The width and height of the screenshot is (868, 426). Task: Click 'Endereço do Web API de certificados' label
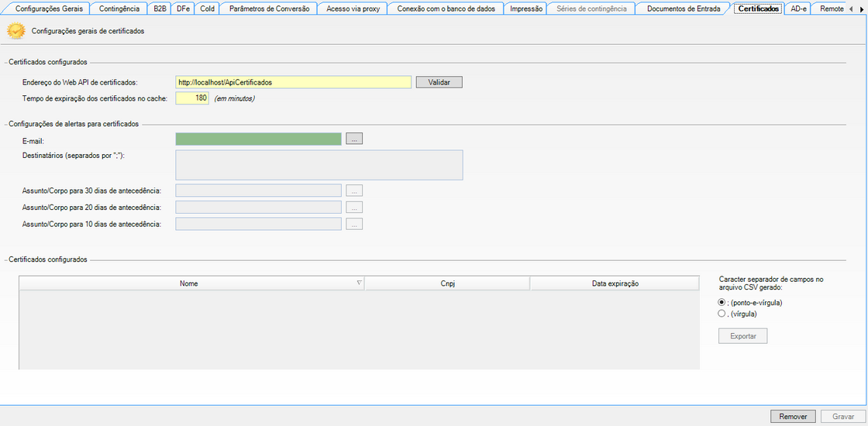point(80,82)
